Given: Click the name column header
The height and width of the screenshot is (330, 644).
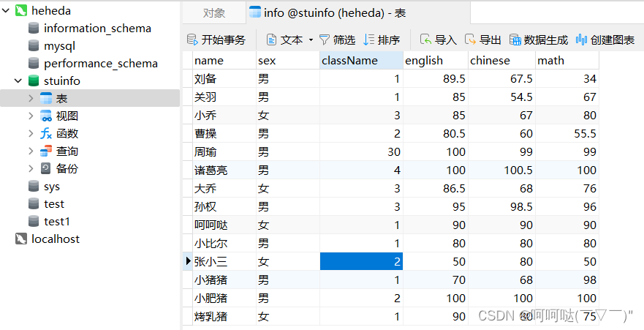Looking at the screenshot, I should 224,61.
